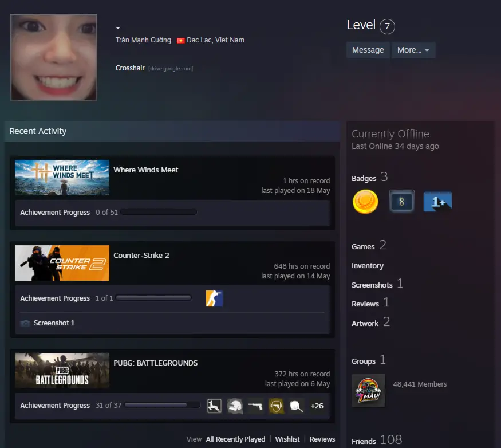501x448 pixels.
Task: Expand the profile name history arrow
Action: 118,28
